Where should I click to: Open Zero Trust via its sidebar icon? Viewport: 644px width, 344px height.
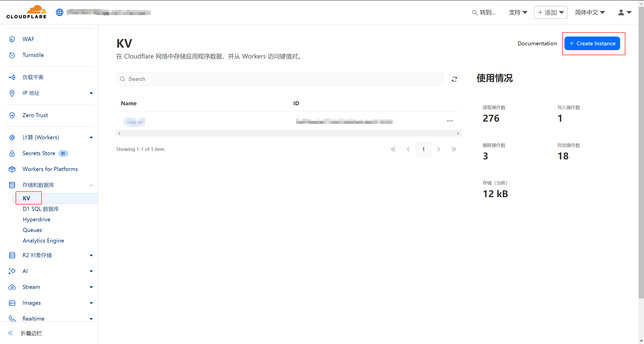click(x=12, y=115)
